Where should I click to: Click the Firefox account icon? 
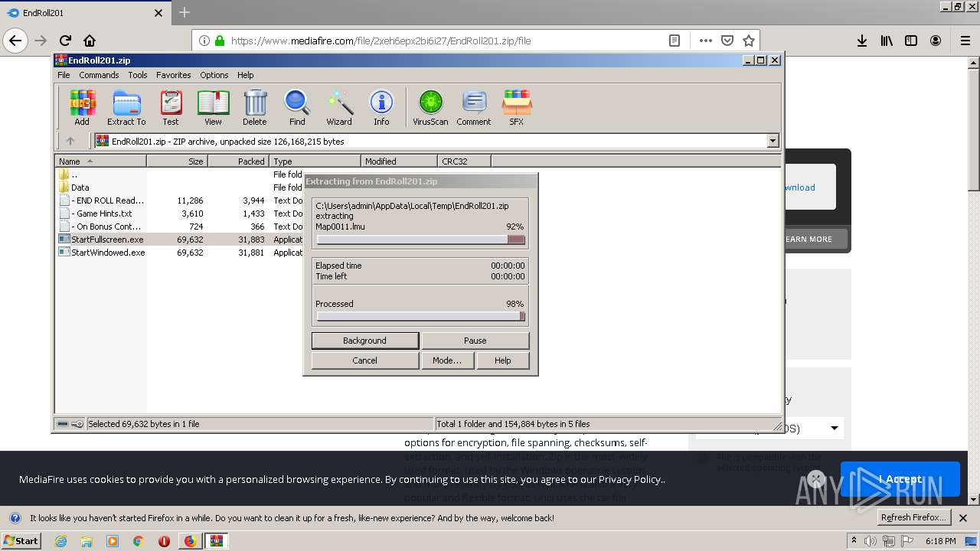pos(936,41)
